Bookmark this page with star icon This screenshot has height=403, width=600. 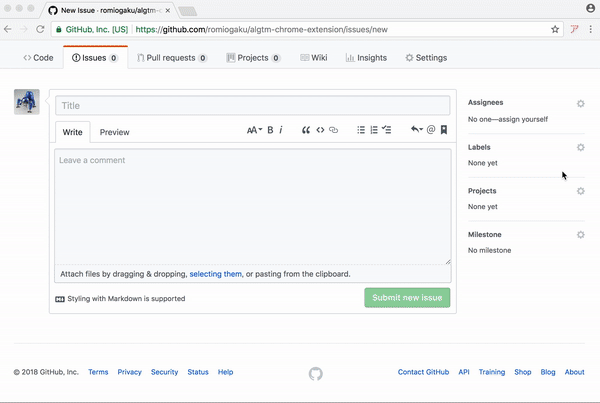pos(555,29)
